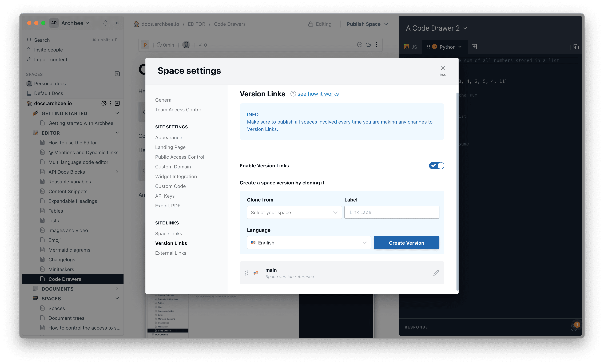604x364 pixels.
Task: Click the drag handle beside main version
Action: point(246,273)
